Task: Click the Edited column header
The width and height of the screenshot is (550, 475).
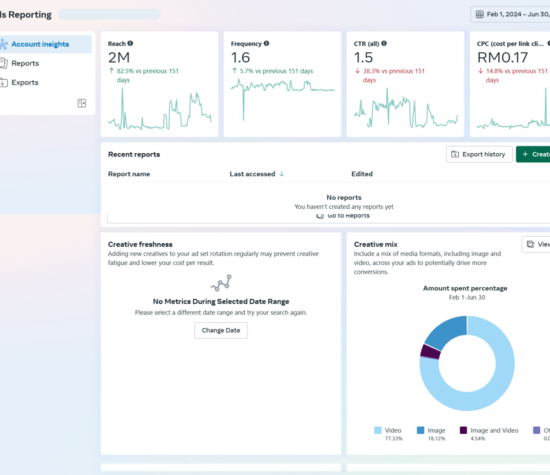Action: click(362, 174)
